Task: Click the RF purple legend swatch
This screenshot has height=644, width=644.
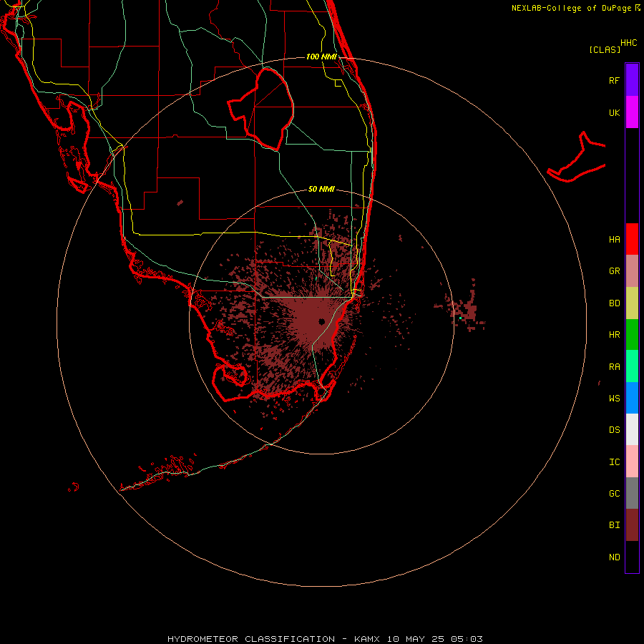Action: [632, 80]
